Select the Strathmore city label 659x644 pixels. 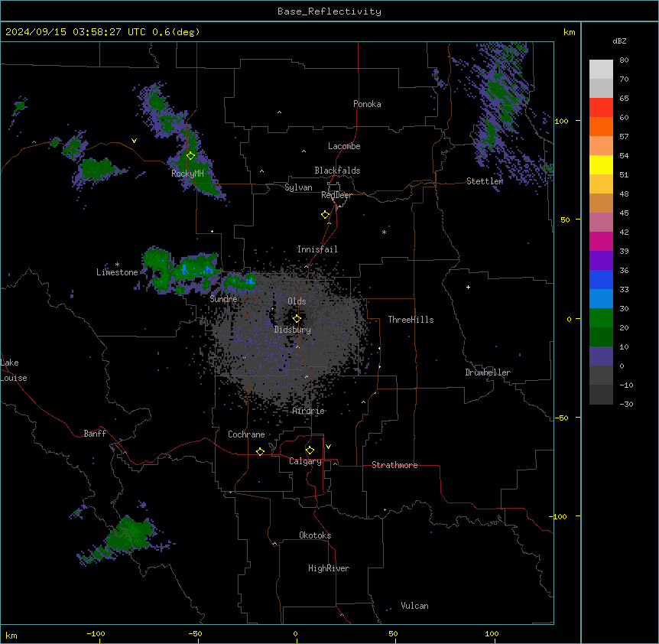click(x=394, y=465)
